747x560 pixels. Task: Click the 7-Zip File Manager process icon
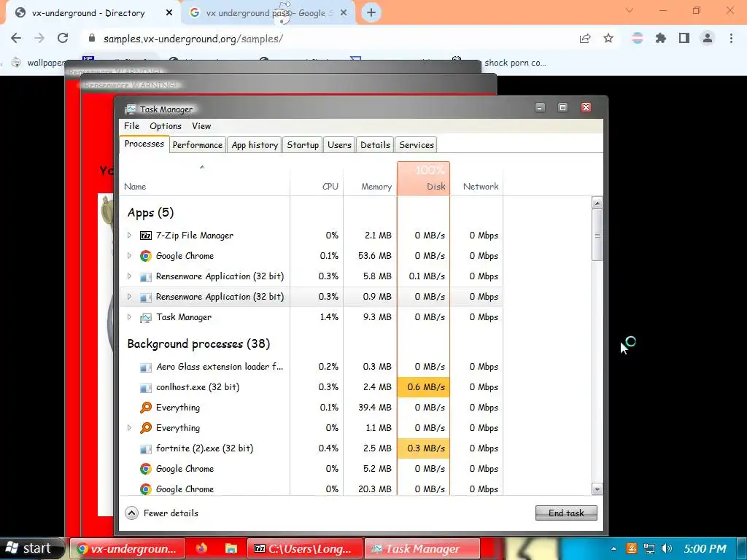pos(146,236)
